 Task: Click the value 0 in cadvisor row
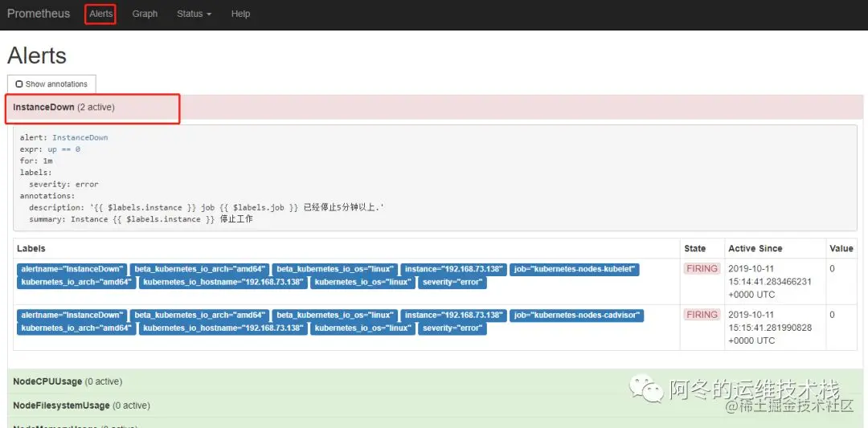tap(832, 315)
